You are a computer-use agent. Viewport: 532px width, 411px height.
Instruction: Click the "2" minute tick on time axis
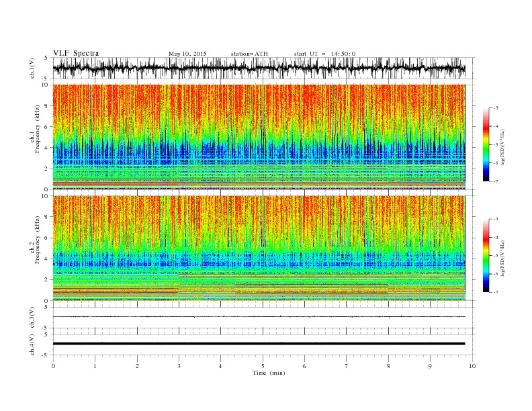pos(137,366)
